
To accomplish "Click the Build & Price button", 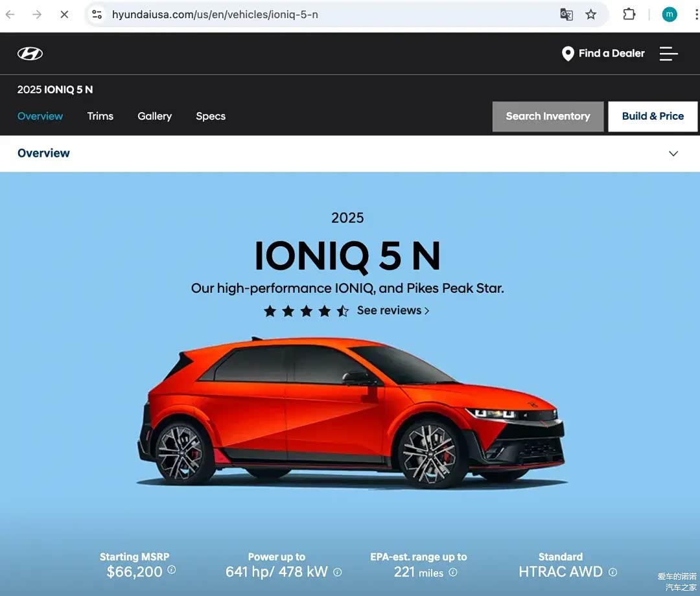I will point(653,117).
